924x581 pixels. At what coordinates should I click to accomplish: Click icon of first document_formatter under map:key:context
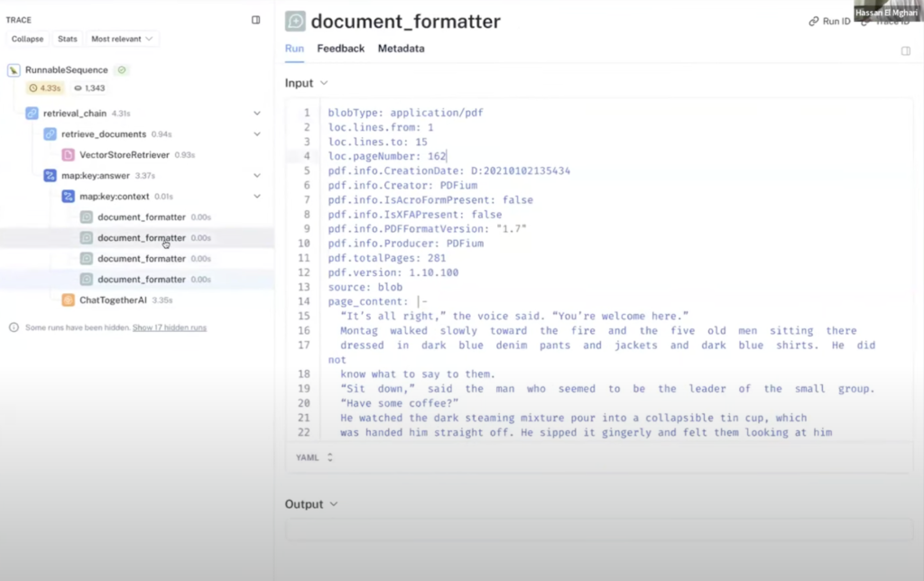pyautogui.click(x=87, y=217)
